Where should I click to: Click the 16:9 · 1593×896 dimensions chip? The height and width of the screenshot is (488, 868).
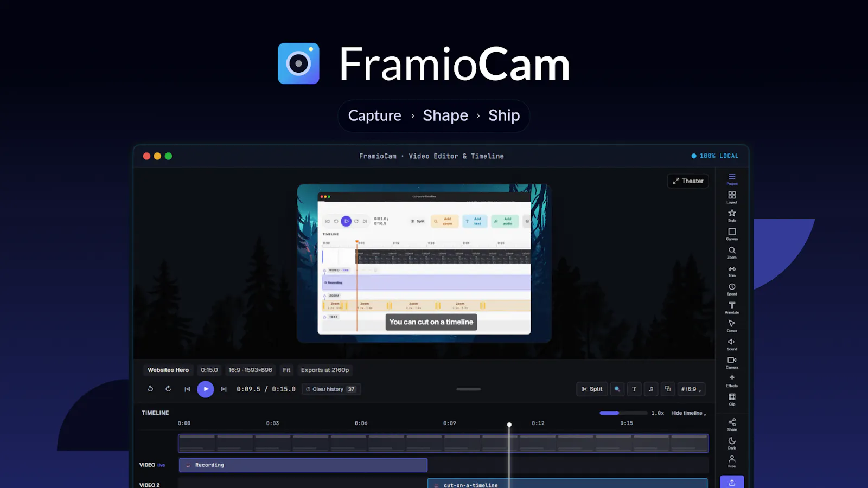(x=250, y=370)
